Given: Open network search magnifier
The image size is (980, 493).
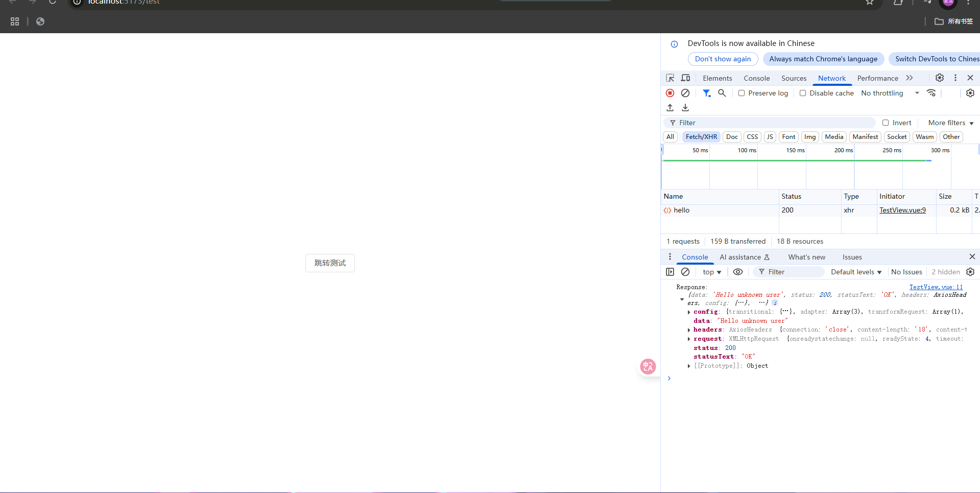Looking at the screenshot, I should click(x=722, y=93).
